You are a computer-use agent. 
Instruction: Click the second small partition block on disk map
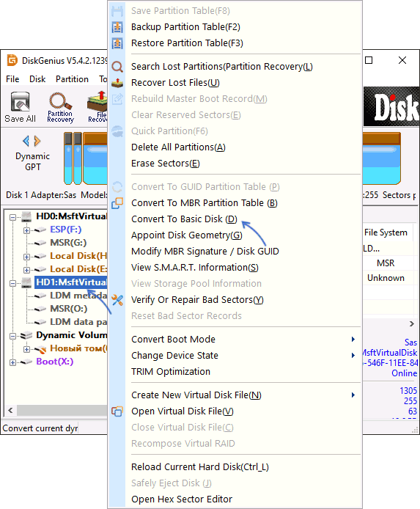click(x=78, y=158)
